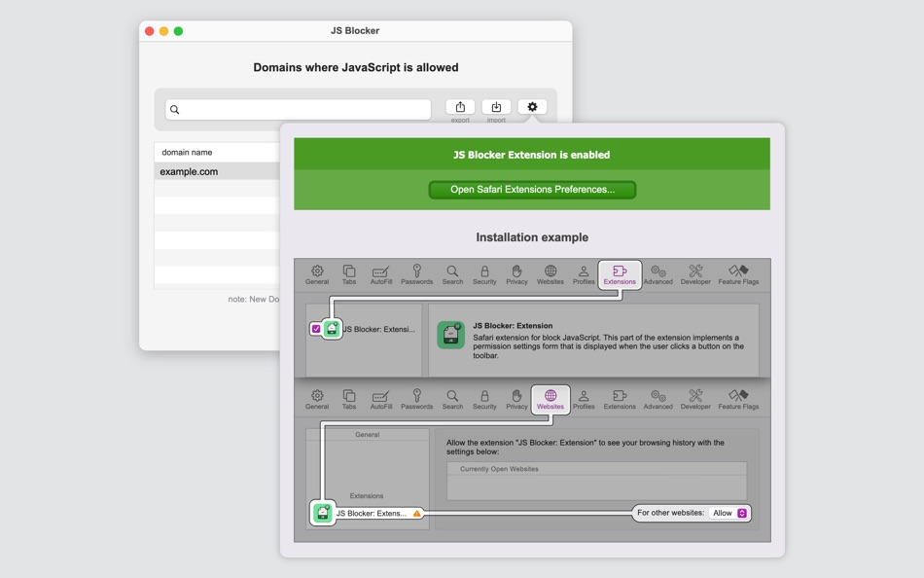Click the import button in JS Blocker
The height and width of the screenshot is (578, 924).
click(x=496, y=107)
